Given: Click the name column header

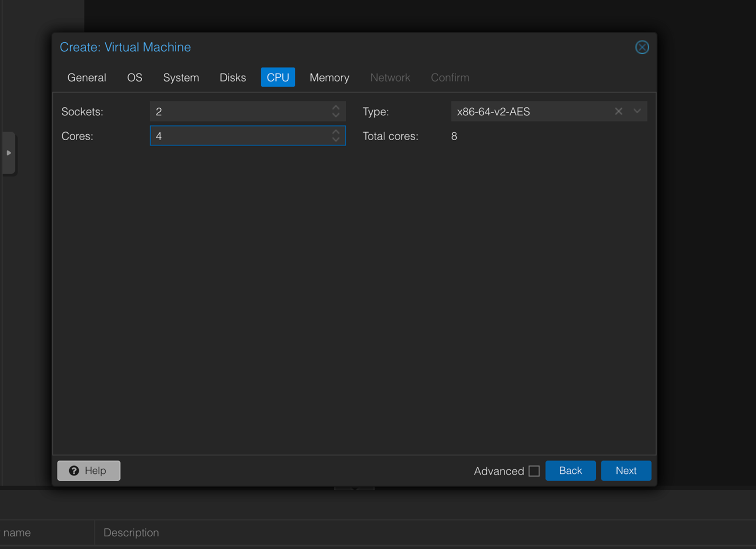Looking at the screenshot, I should 17,533.
